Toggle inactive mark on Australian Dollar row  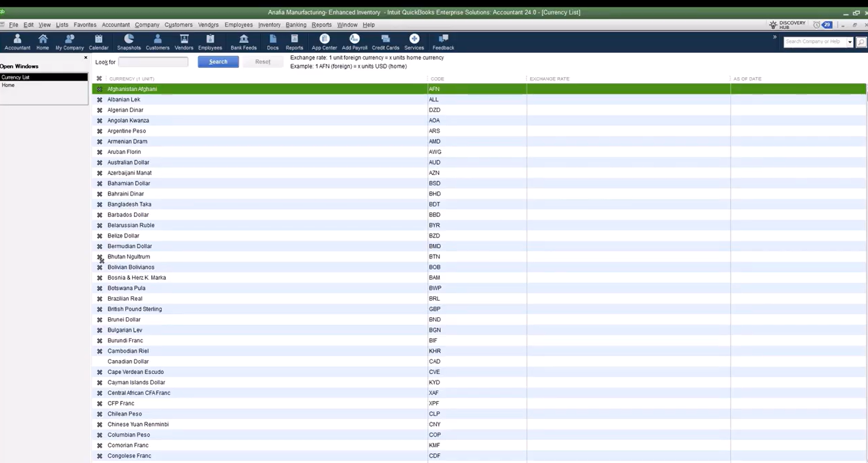pyautogui.click(x=100, y=163)
